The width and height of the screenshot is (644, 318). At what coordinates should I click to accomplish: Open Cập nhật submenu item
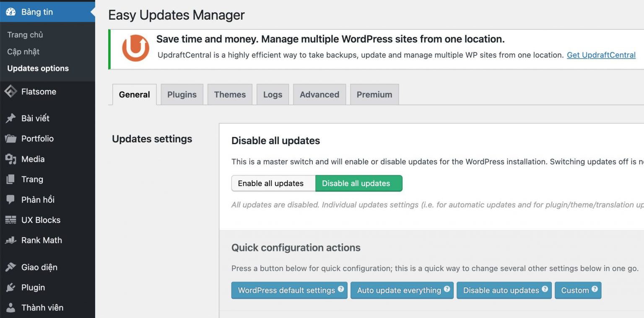pos(23,52)
